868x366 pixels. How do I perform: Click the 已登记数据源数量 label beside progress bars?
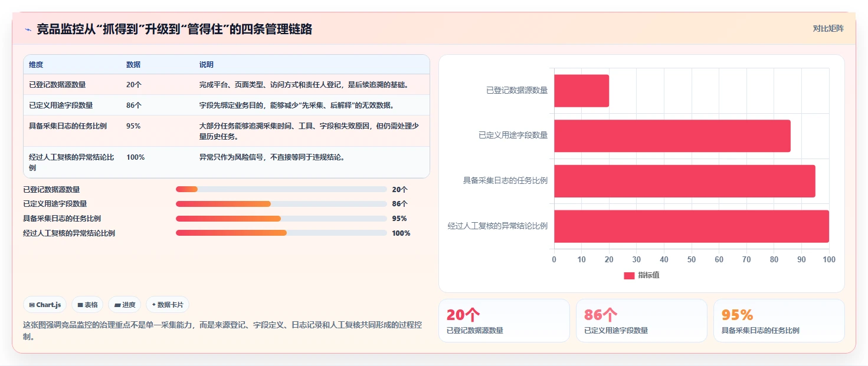[x=51, y=189]
